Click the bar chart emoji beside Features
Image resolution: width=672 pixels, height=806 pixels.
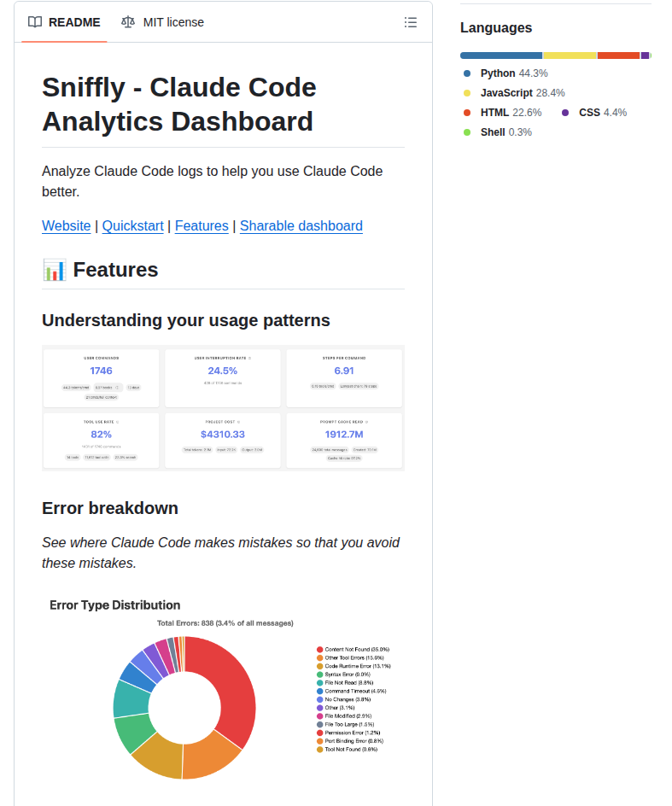[x=54, y=270]
